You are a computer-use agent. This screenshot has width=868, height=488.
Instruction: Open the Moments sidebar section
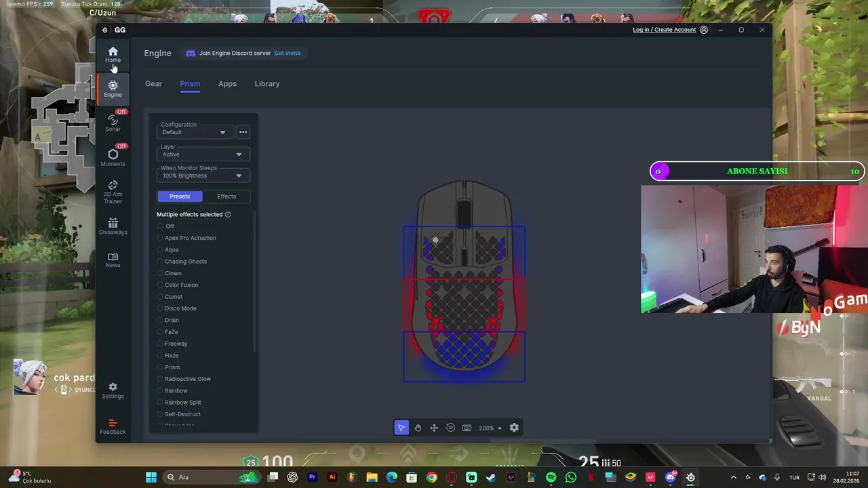(113, 157)
